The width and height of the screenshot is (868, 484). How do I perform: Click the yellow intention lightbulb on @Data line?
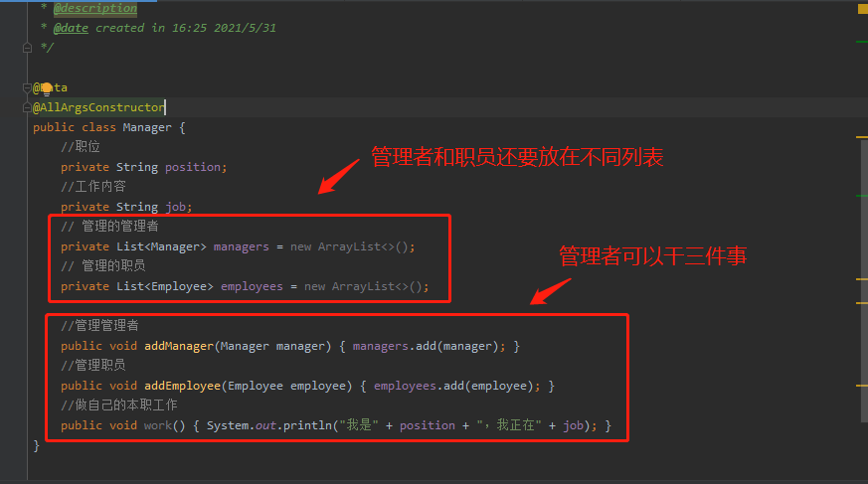click(x=47, y=87)
